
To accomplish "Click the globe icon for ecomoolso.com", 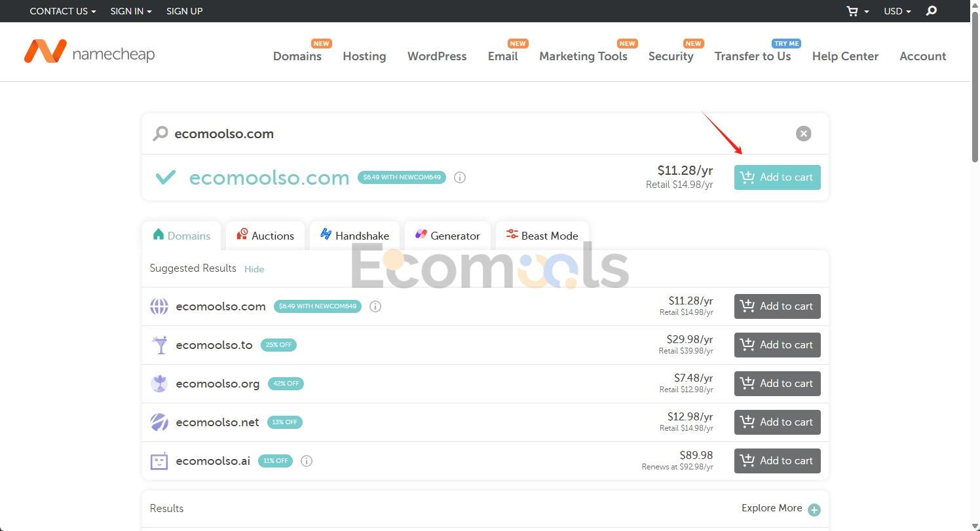I will [x=159, y=306].
